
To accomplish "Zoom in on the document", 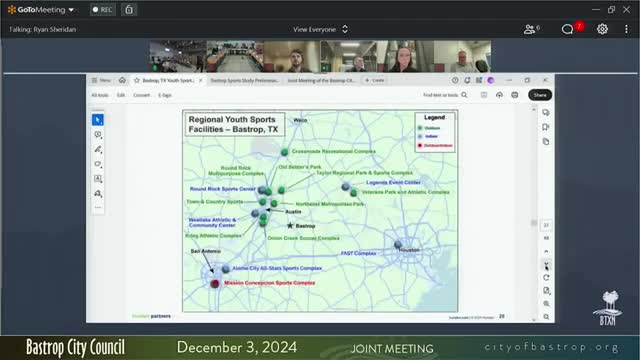I will pyautogui.click(x=546, y=304).
